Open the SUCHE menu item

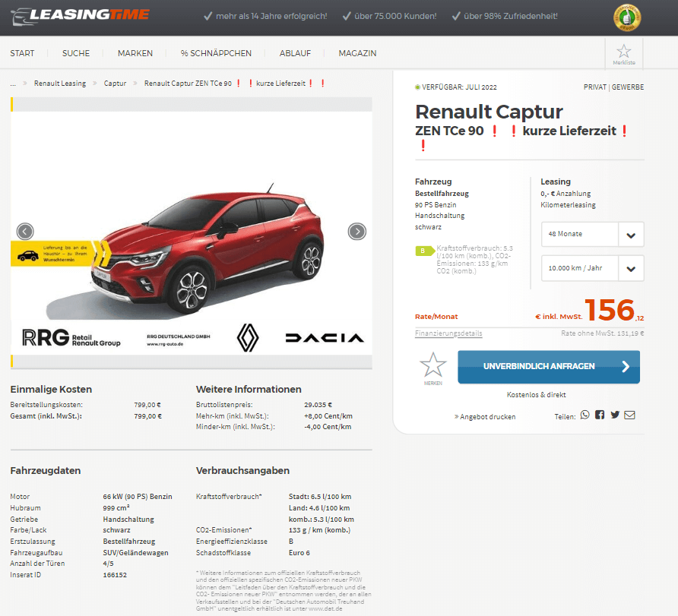coord(76,53)
